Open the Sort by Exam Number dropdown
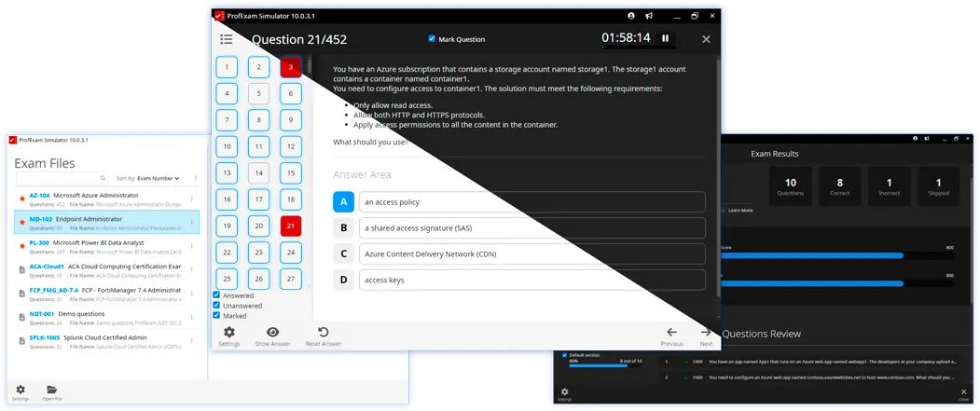The image size is (980, 411). (x=159, y=178)
